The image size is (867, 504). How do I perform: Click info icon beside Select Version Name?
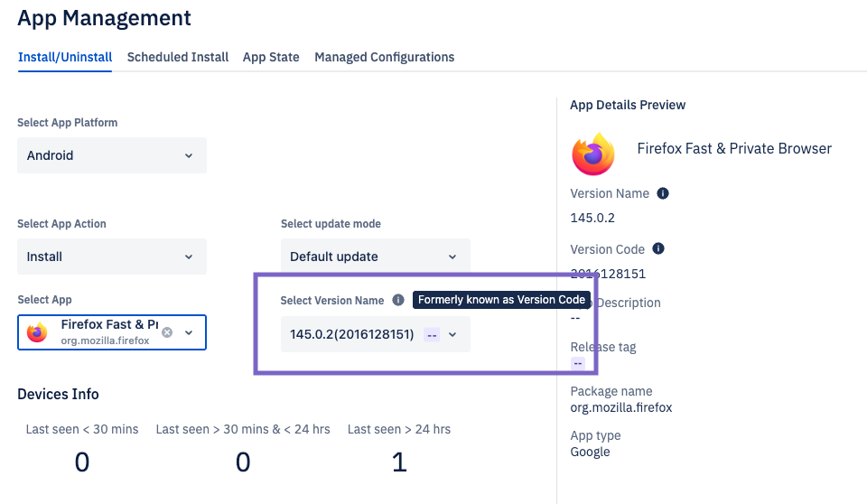398,300
